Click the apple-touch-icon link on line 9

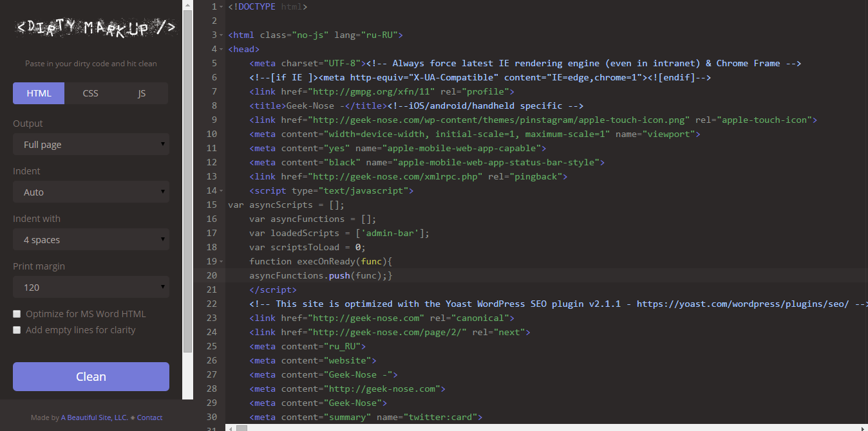(x=533, y=120)
